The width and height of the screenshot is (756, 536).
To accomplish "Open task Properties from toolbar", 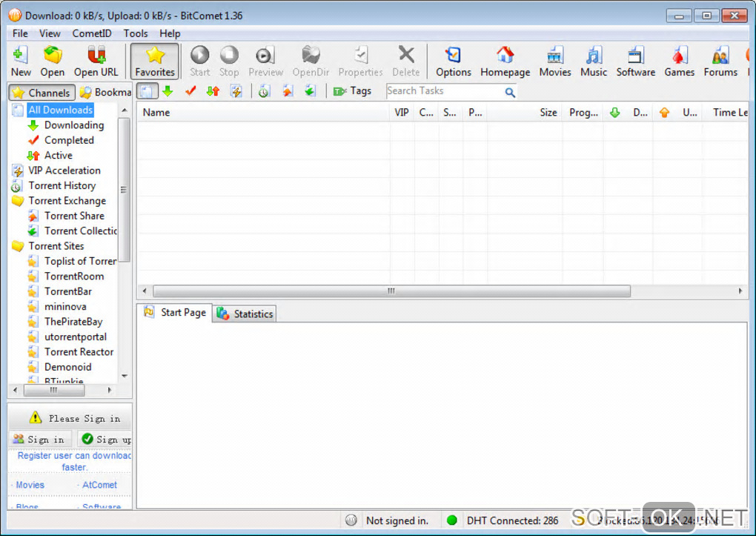I will pyautogui.click(x=361, y=62).
